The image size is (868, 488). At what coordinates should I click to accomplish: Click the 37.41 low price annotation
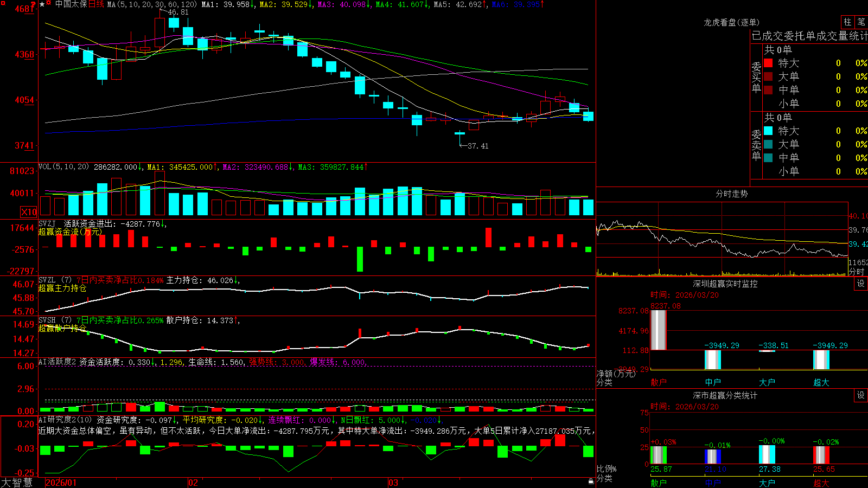point(478,146)
